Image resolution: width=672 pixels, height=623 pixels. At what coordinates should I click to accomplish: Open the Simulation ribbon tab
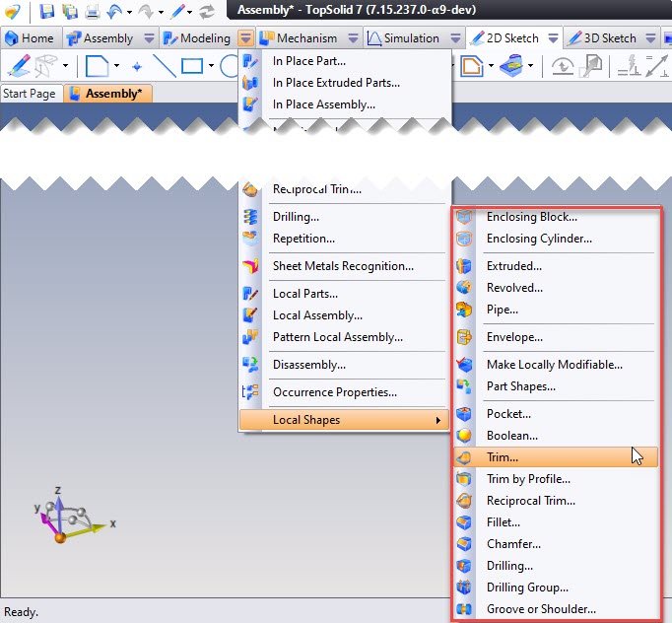tap(404, 38)
